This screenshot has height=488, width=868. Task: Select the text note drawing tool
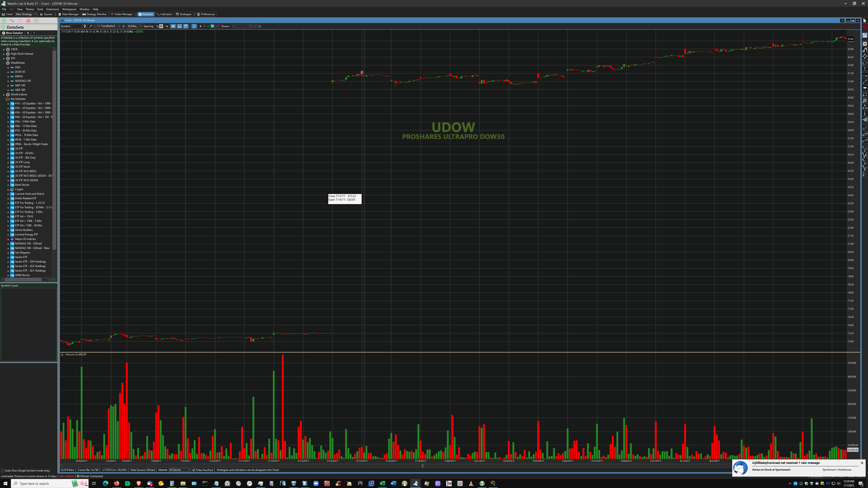pyautogui.click(x=865, y=101)
